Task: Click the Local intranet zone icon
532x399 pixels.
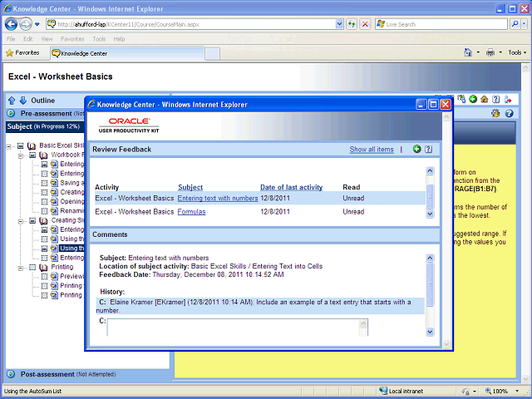Action: tap(383, 391)
